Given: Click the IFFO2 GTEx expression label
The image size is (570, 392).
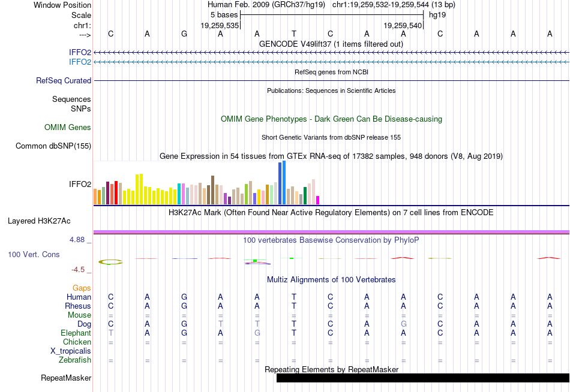Looking at the screenshot, I should (x=80, y=184).
